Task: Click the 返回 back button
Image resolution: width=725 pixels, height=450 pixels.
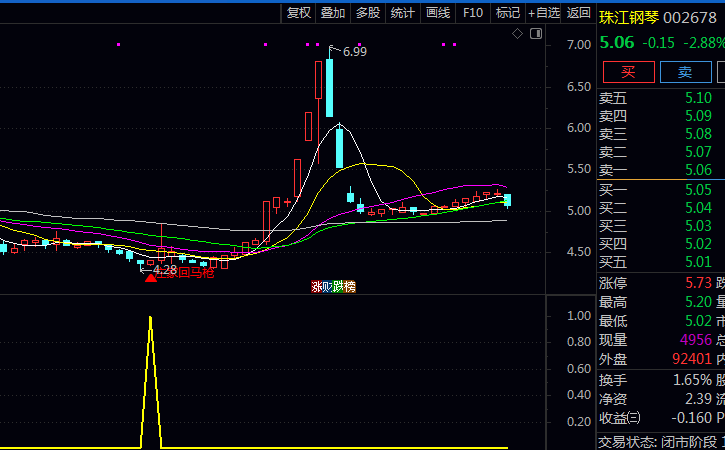Action: (578, 13)
